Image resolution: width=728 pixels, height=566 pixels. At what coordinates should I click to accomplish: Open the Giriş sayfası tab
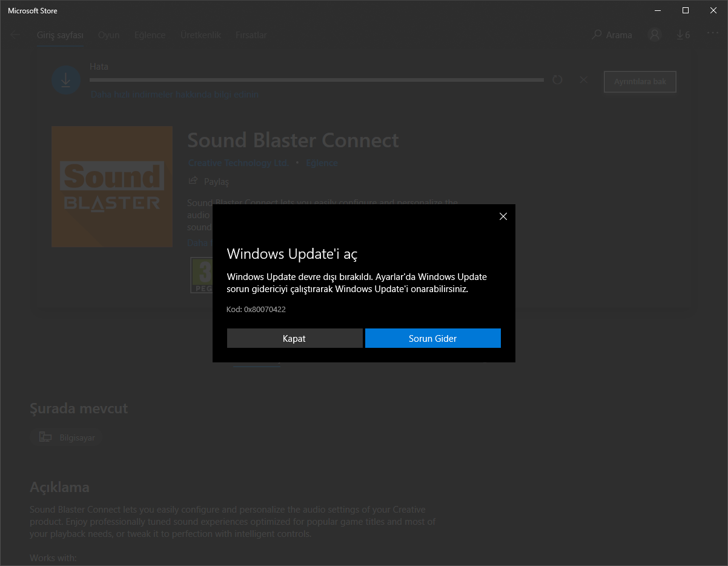click(x=60, y=35)
